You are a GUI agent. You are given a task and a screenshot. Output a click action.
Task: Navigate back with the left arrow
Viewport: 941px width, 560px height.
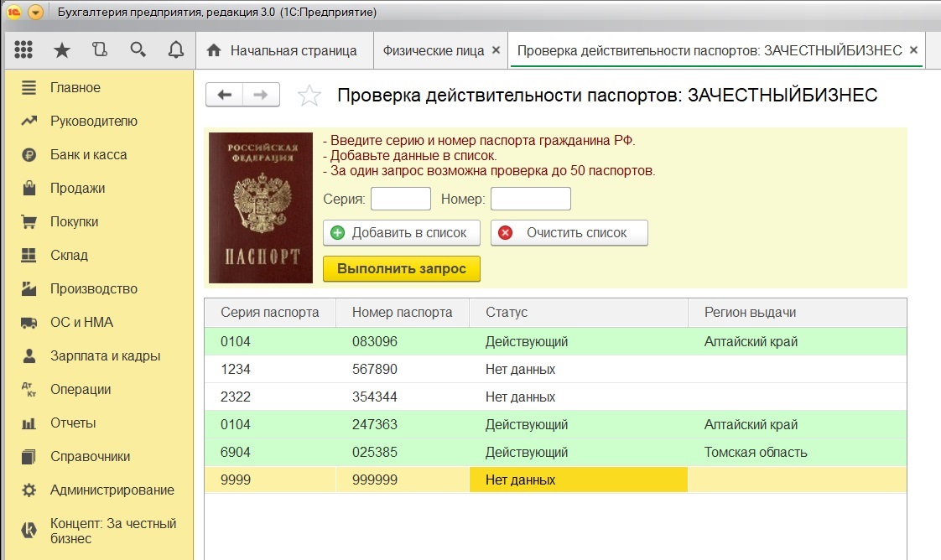click(x=225, y=95)
